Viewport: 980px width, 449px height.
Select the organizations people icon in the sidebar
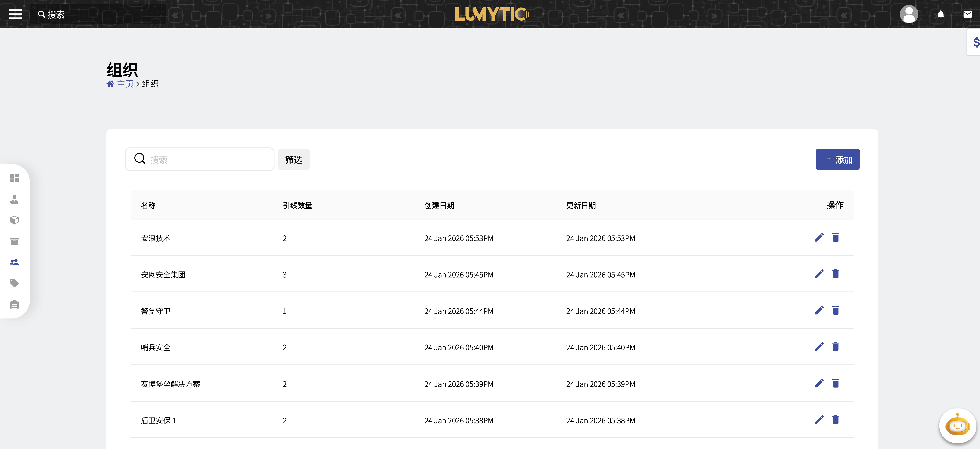pos(14,262)
